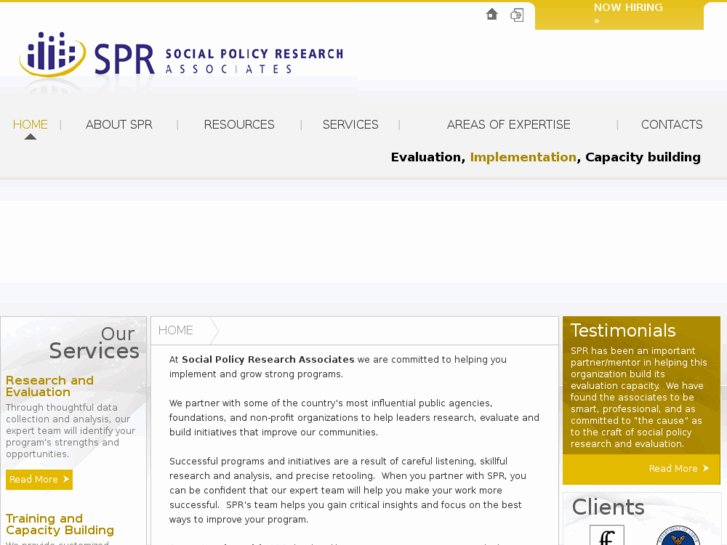Open Training and Capacity Building heading

[60, 524]
